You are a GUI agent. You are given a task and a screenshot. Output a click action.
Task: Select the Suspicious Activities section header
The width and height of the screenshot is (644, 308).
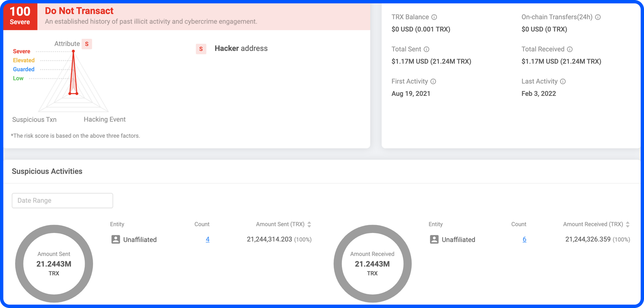(x=47, y=171)
